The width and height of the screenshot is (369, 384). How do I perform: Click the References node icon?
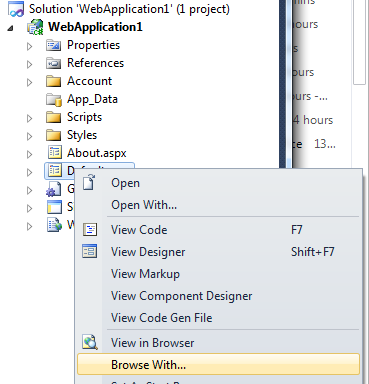(53, 63)
